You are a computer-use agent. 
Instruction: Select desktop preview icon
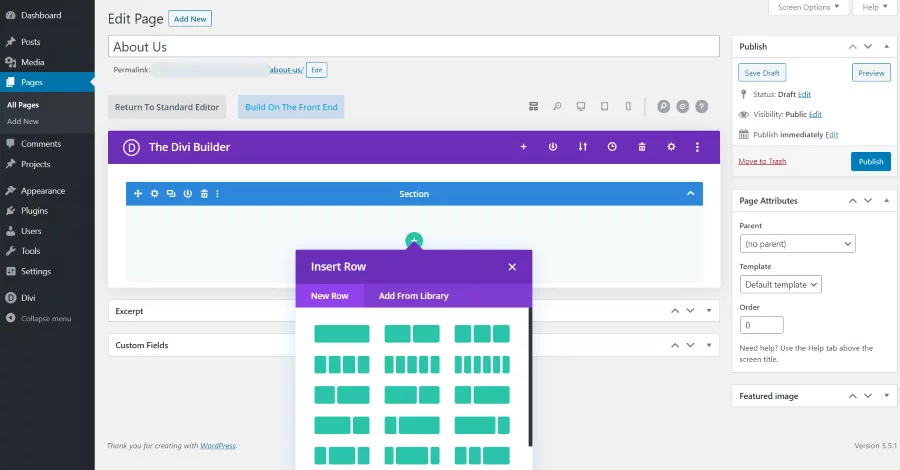[581, 106]
